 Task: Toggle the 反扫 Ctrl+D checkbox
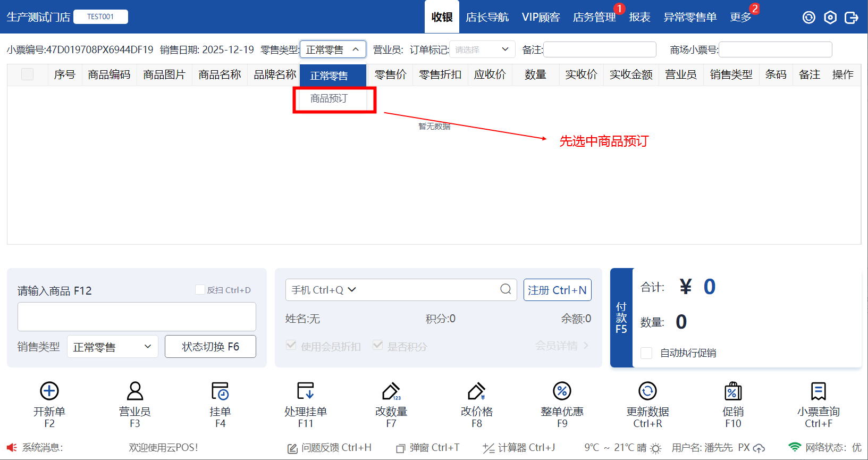pos(200,290)
